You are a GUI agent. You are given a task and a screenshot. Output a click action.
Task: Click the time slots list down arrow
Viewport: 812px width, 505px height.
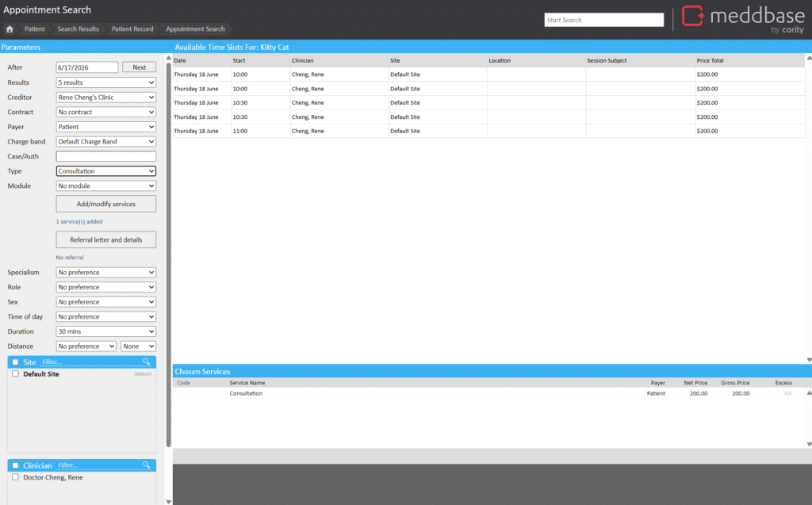(809, 359)
